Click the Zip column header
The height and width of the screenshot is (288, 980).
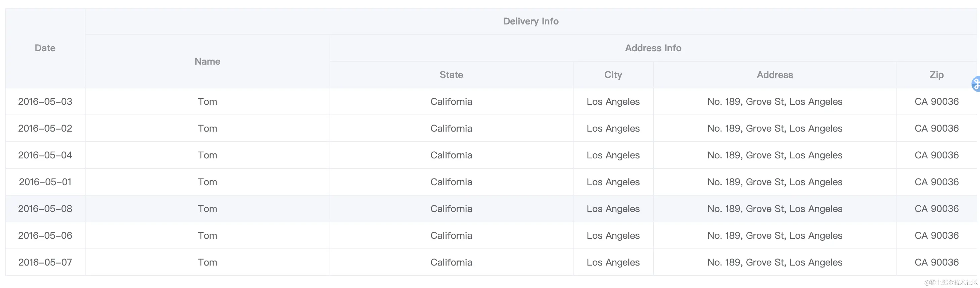click(936, 75)
